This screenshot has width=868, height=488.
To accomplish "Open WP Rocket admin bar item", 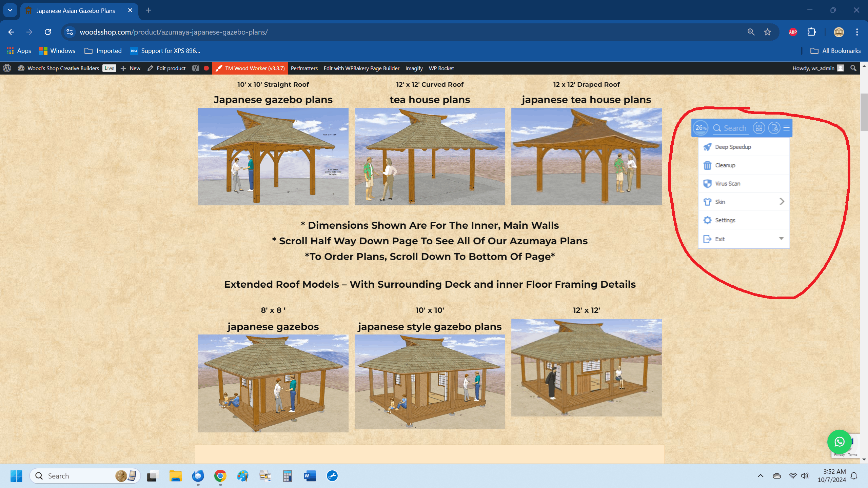I will [441, 68].
